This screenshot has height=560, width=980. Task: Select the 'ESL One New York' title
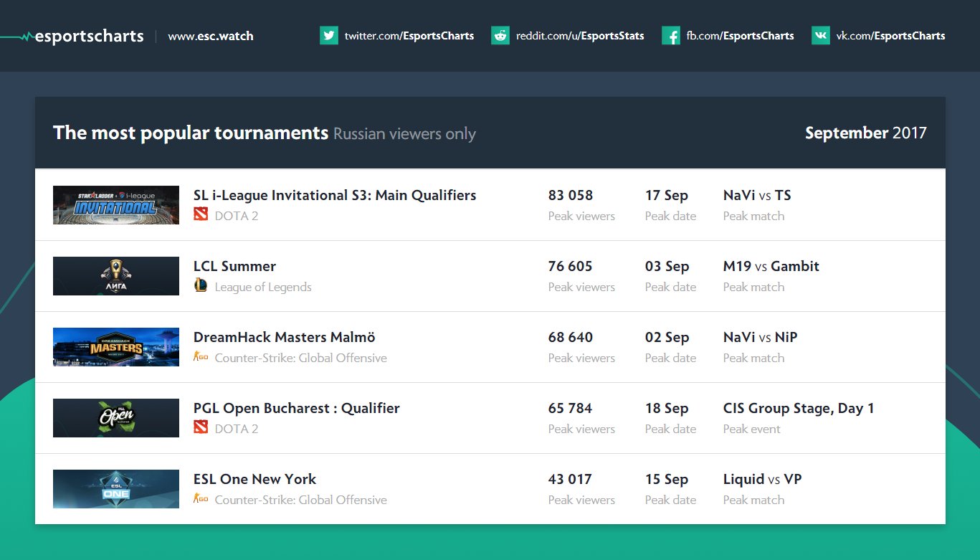[x=254, y=479]
